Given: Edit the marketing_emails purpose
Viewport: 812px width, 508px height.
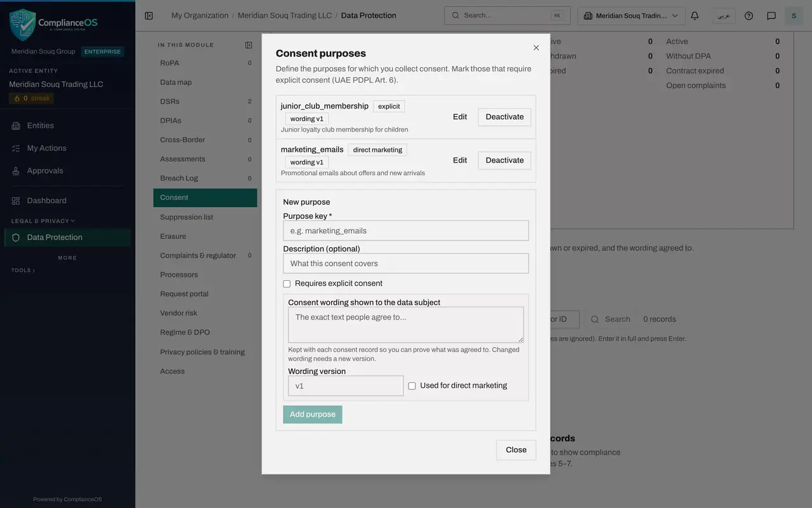Looking at the screenshot, I should tap(460, 160).
